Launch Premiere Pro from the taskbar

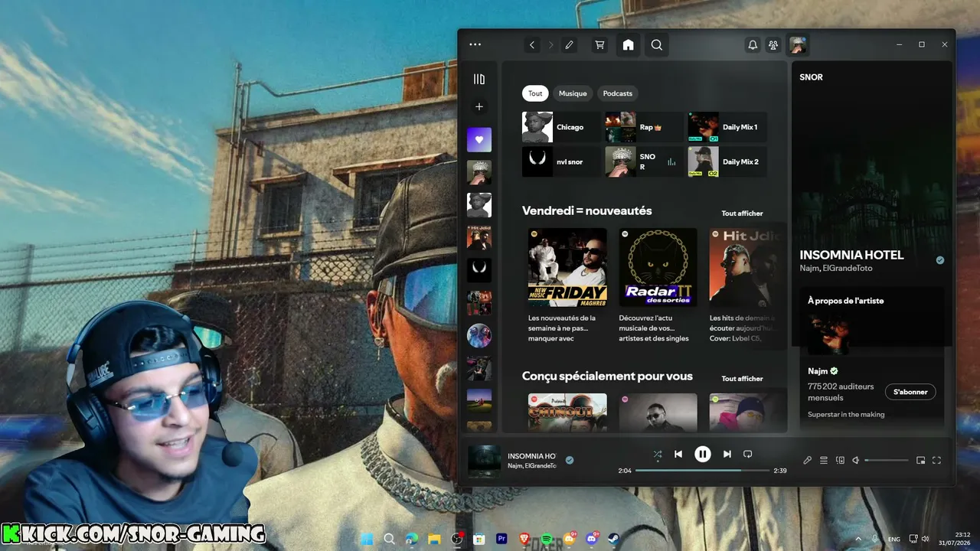click(502, 539)
